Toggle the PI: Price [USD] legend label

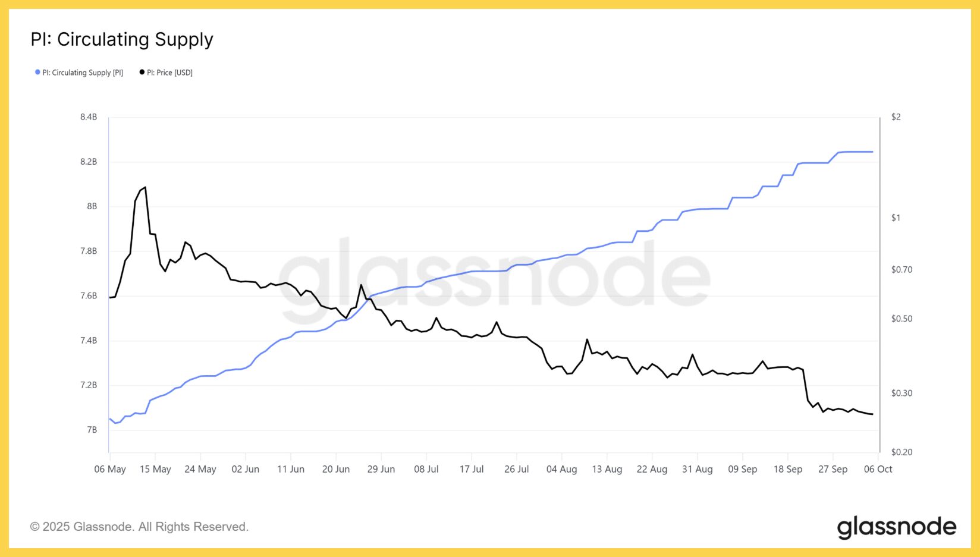pos(170,73)
